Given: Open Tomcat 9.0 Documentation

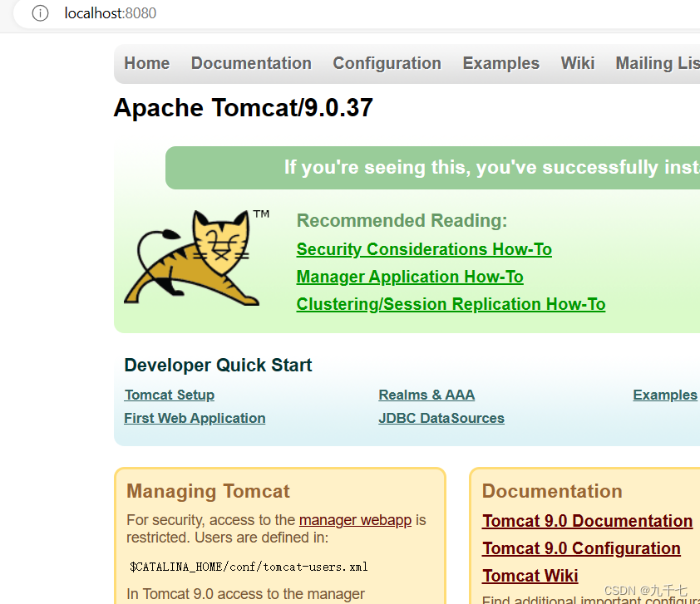Looking at the screenshot, I should (x=587, y=521).
